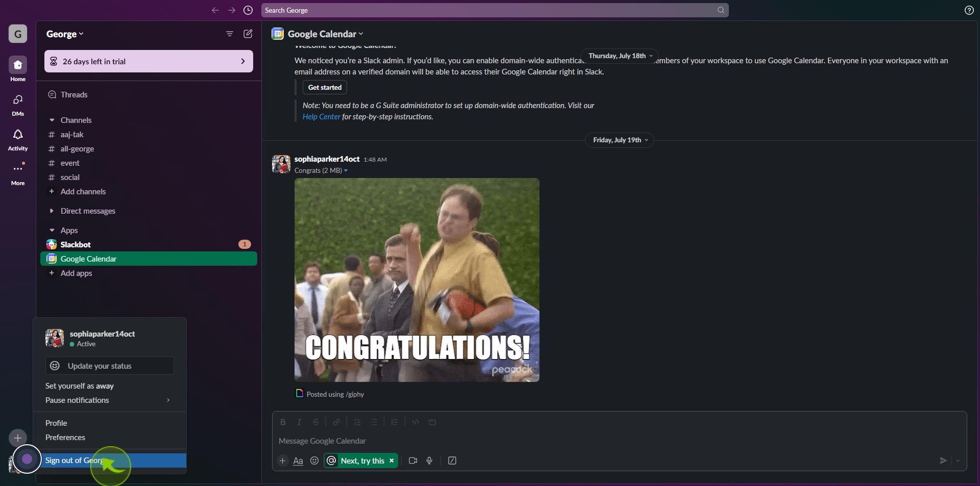Open the history clock icon
Screen dimensions: 980x486
tap(248, 10)
